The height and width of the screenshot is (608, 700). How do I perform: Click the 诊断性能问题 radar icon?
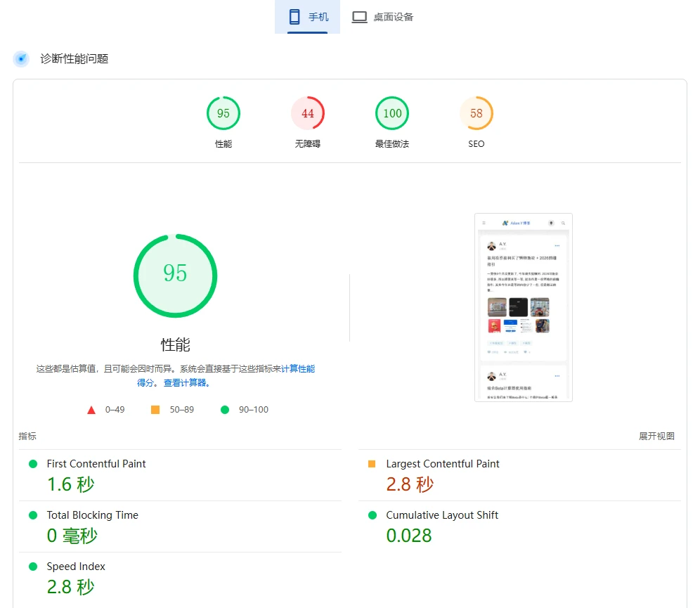coord(21,59)
